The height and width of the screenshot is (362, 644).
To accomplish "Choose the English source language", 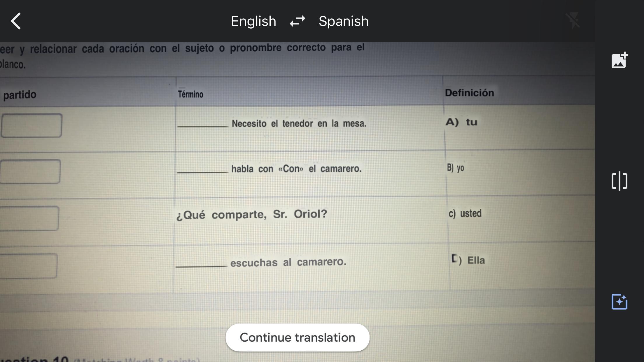I will [x=253, y=21].
